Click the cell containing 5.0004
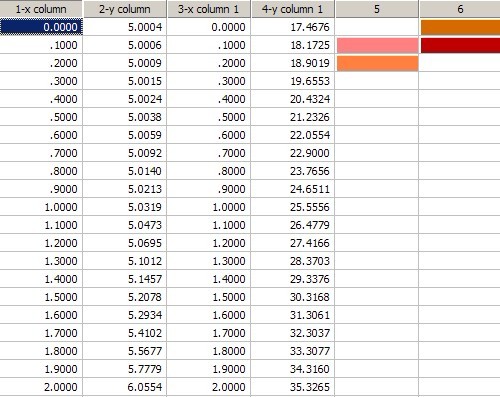The height and width of the screenshot is (397, 500). pos(125,27)
